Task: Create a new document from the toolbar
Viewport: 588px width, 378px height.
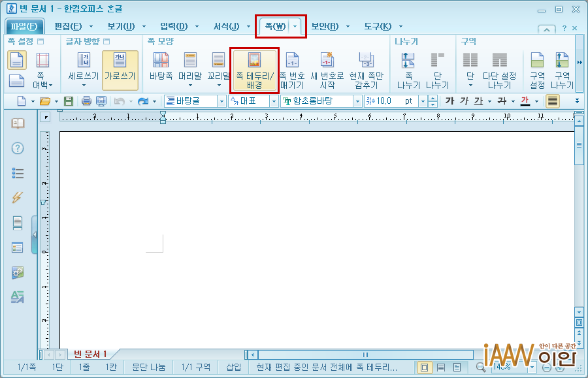Action: click(x=22, y=101)
